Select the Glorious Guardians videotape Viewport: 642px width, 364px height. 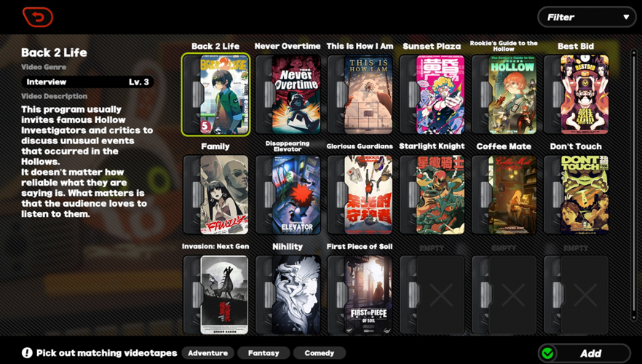click(360, 194)
